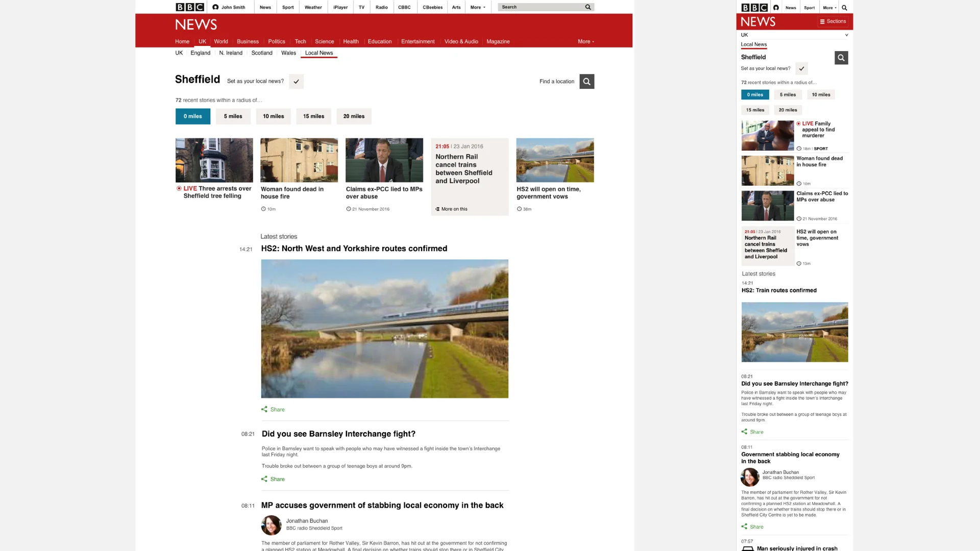
Task: Open mobile headline HS2: Train routes confirmed
Action: click(779, 290)
